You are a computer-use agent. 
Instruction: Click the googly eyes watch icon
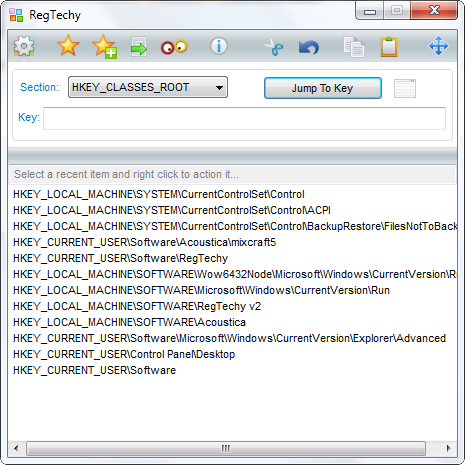[x=174, y=47]
